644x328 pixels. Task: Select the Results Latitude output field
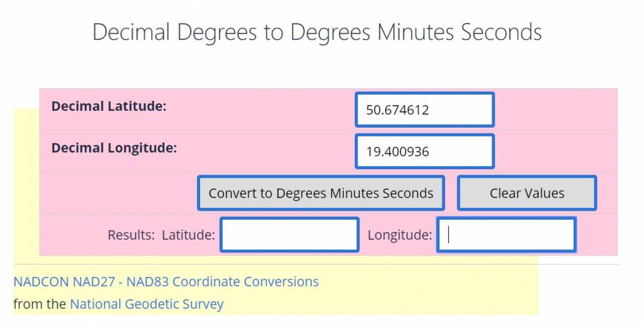click(x=289, y=235)
